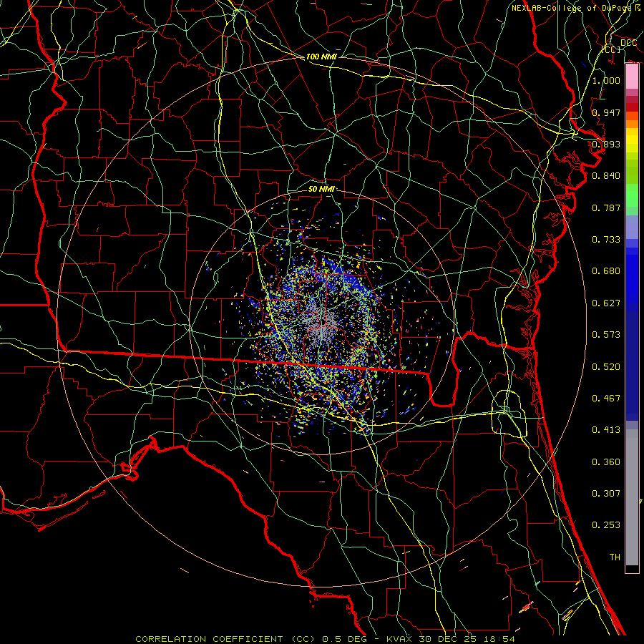This screenshot has width=644, height=644.
Task: Select the 0.307 legend value
Action: tap(606, 493)
